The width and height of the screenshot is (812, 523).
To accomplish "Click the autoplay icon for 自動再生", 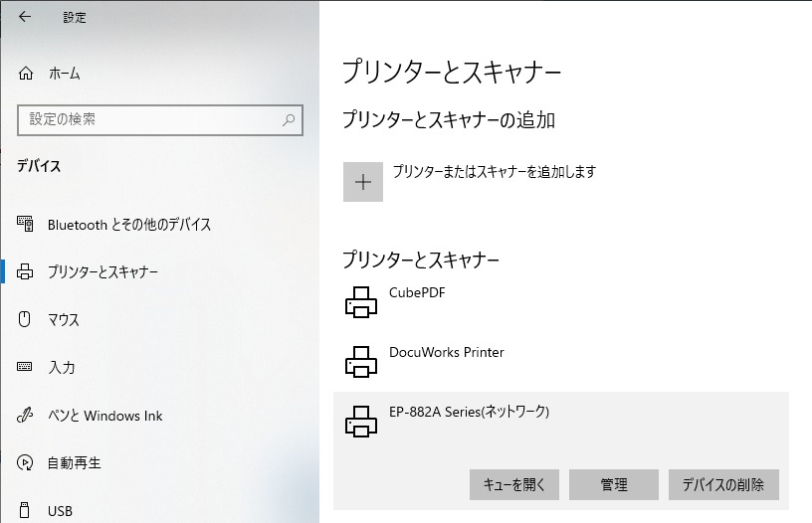I will 25,462.
